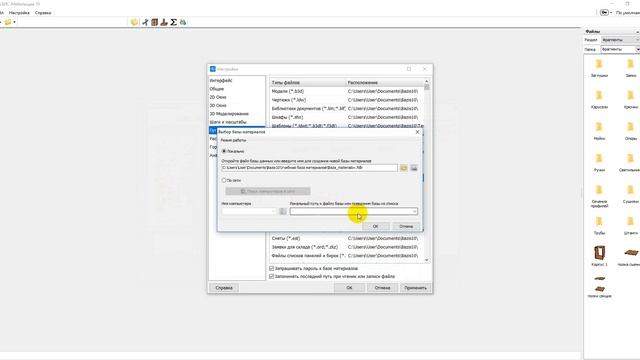Click the yellow folder open icon top-left toolbar
Image resolution: width=640 pixels, height=360 pixels.
tap(8, 22)
